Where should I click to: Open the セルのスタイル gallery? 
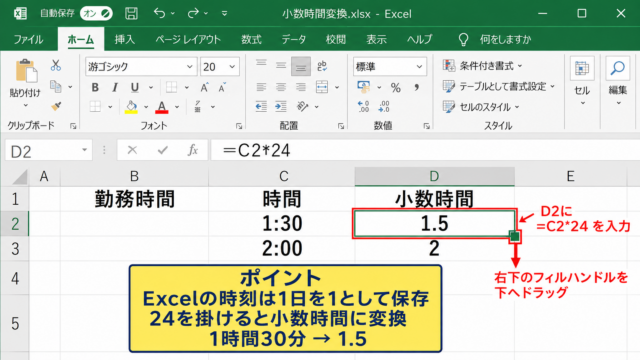pyautogui.click(x=481, y=107)
